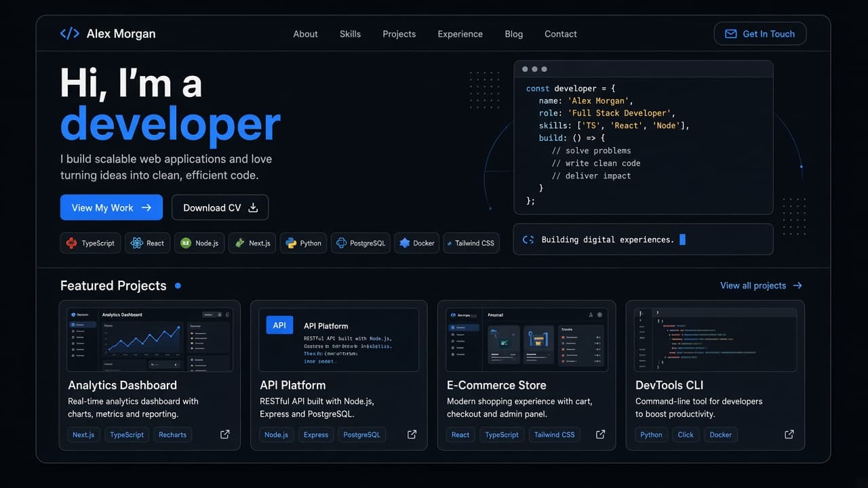Image resolution: width=868 pixels, height=488 pixels.
Task: Select TypeScript tag on E-Commerce Store card
Action: 502,434
